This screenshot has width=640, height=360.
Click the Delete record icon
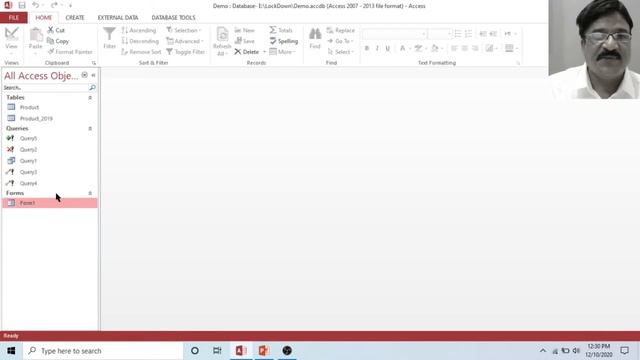tap(238, 52)
